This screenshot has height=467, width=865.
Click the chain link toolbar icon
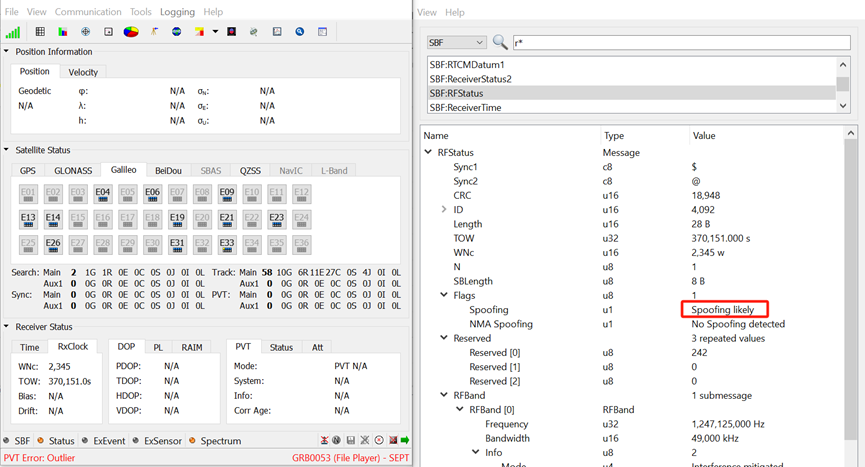(254, 32)
